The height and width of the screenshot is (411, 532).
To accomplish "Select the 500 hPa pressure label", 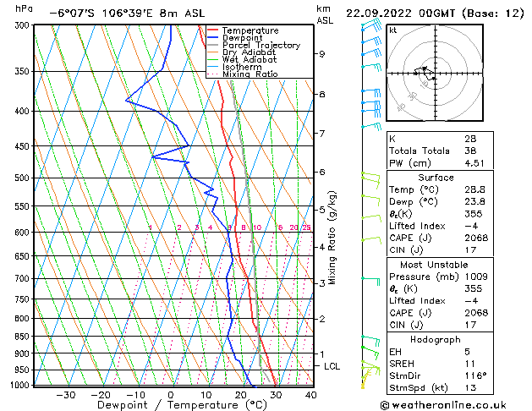I will pos(24,178).
